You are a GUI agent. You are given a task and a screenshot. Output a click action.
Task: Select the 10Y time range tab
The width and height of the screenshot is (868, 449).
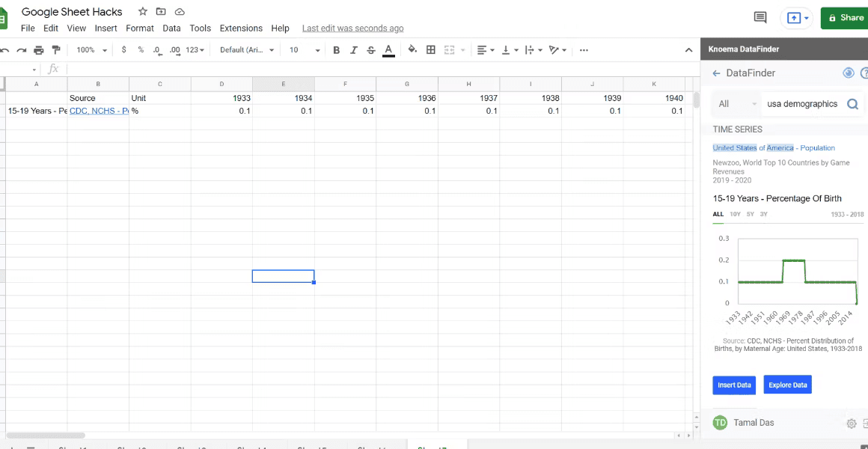pos(735,214)
